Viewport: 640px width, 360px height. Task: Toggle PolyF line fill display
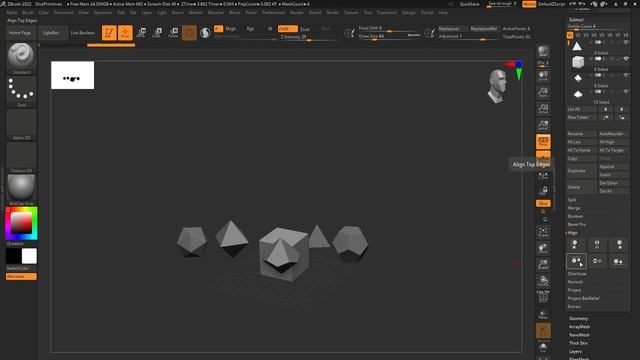click(543, 298)
